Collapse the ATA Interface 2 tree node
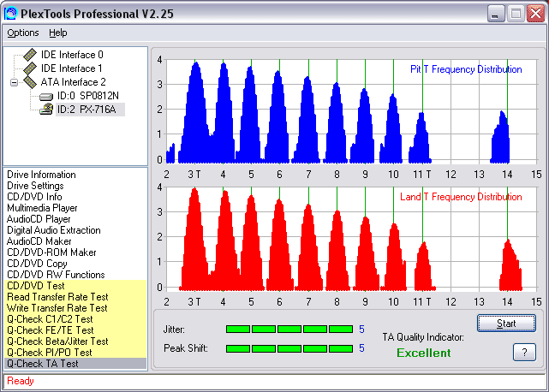This screenshot has width=549, height=392. coord(14,83)
